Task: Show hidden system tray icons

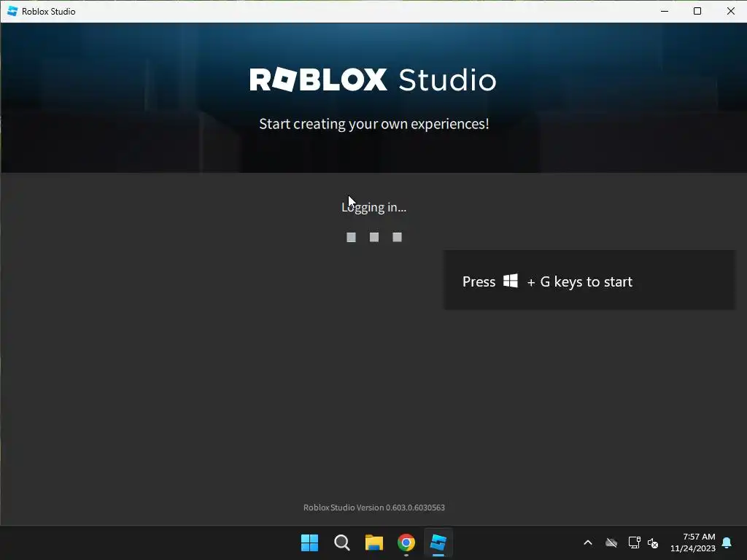Action: pyautogui.click(x=588, y=542)
